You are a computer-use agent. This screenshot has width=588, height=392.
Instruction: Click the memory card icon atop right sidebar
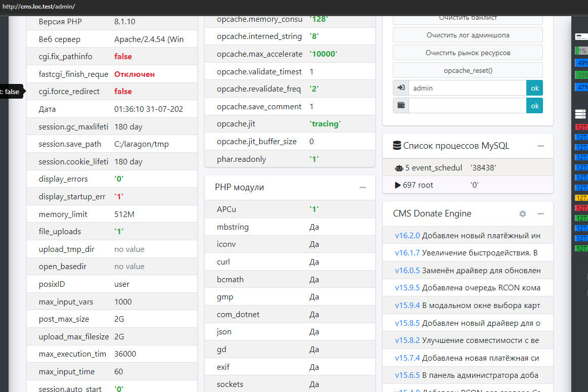tap(580, 36)
